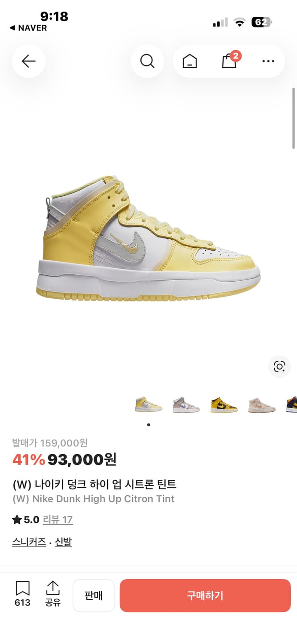Image resolution: width=297 pixels, height=644 pixels.
Task: Select the grey-purple Dunk thumbnail
Action: tap(186, 404)
